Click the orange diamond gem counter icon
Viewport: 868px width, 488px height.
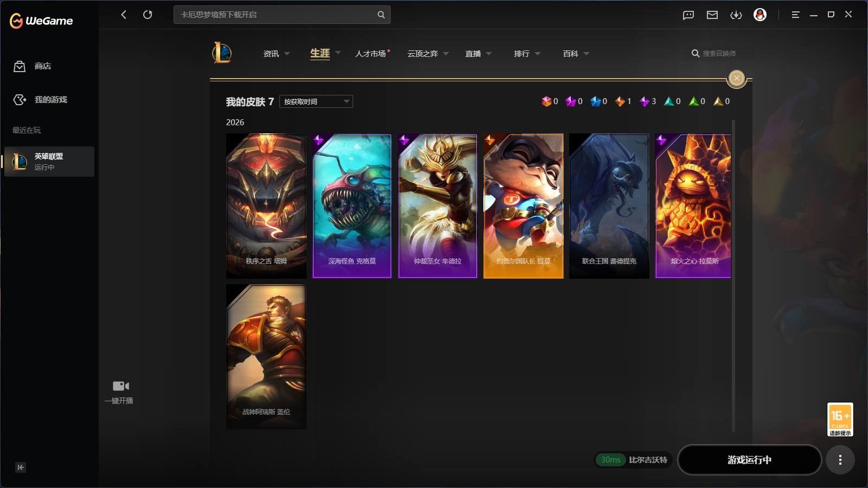coord(620,101)
